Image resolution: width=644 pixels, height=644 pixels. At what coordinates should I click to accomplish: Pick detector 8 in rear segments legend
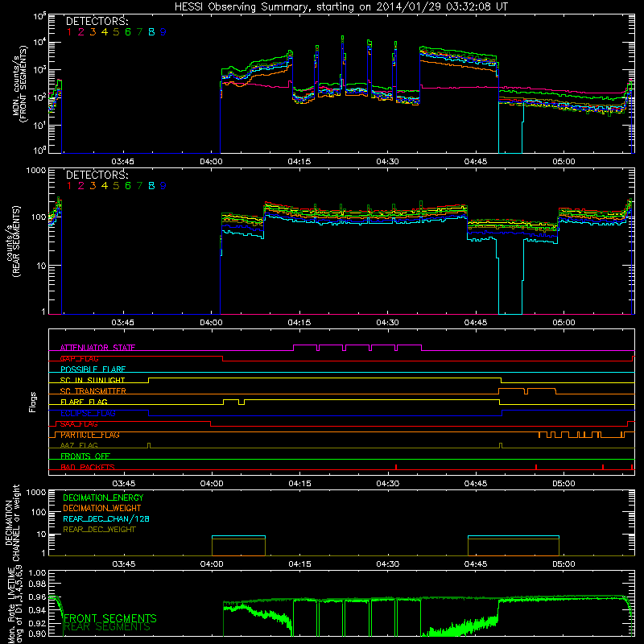[151, 186]
